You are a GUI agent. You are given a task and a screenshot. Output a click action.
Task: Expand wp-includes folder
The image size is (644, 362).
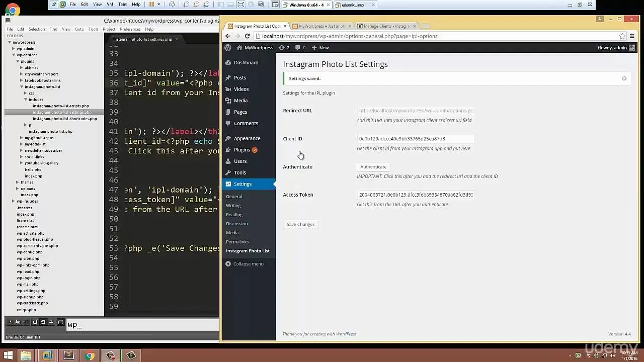click(x=14, y=201)
